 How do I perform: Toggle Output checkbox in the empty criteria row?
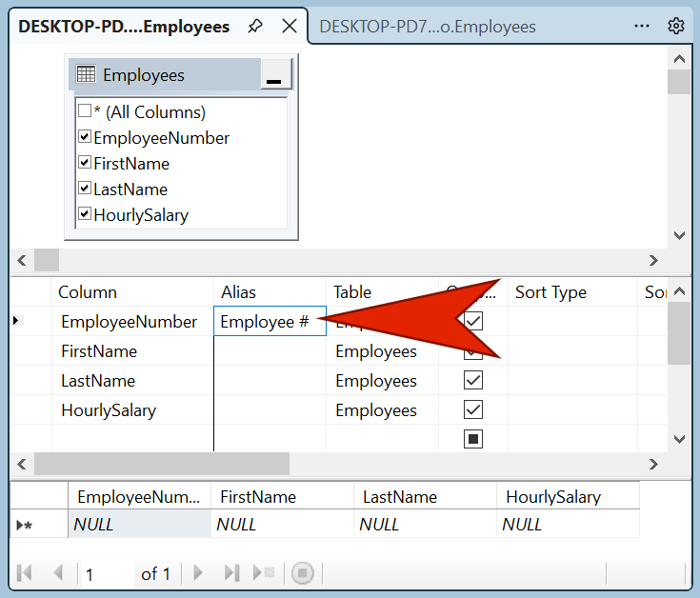pyautogui.click(x=473, y=439)
